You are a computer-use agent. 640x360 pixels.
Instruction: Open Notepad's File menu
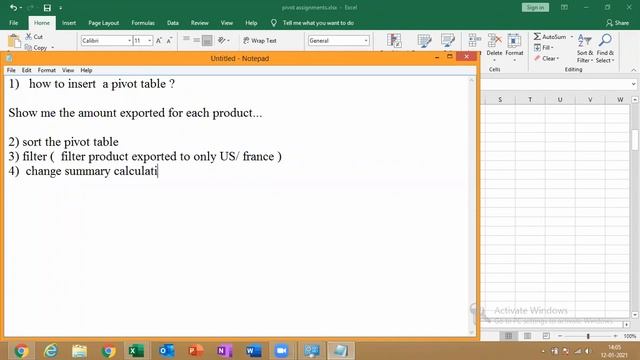11,70
